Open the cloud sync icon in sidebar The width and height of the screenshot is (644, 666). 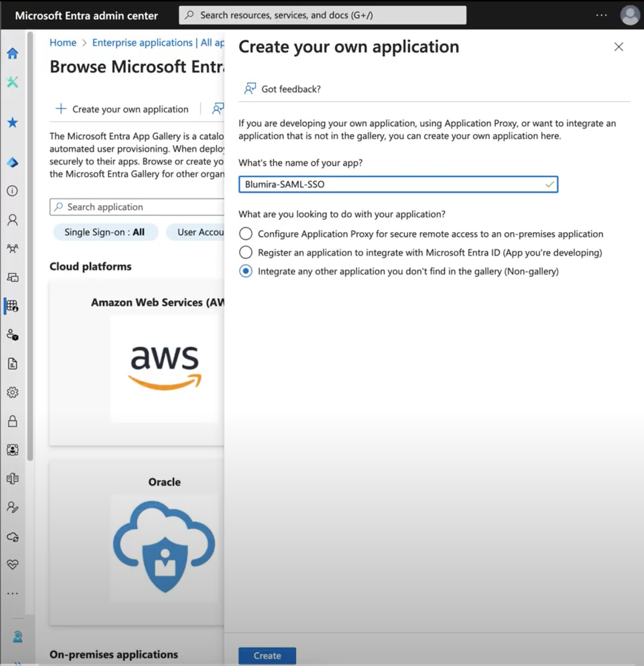tap(12, 537)
